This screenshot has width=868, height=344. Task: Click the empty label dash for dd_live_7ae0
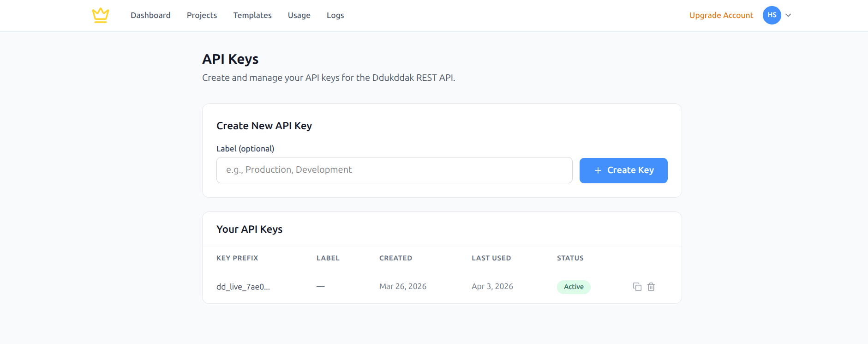tap(321, 287)
